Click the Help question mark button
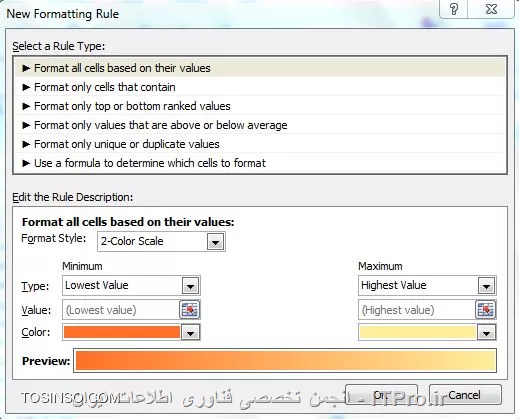Viewport: 519px width, 419px height. tap(454, 9)
